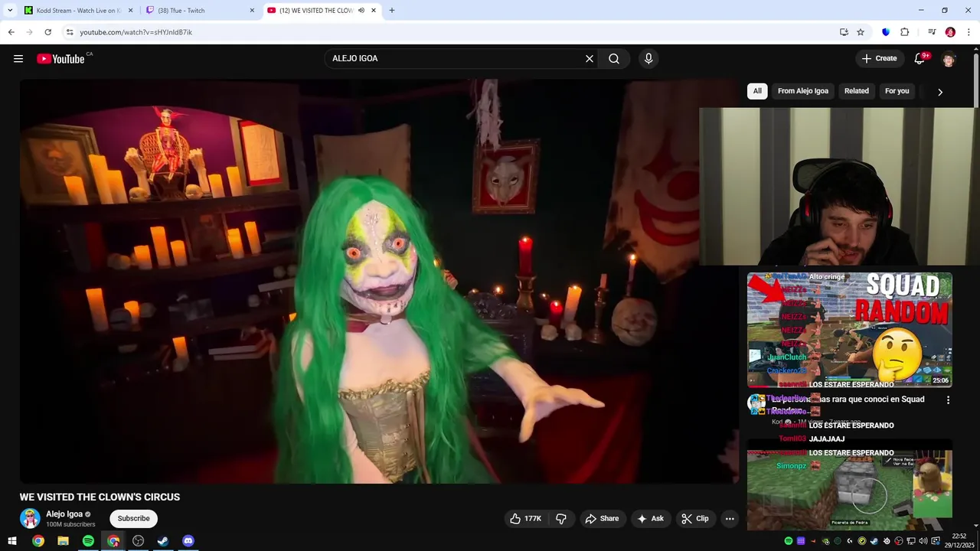The height and width of the screenshot is (551, 980).
Task: Open Discord from the taskbar
Action: (x=188, y=541)
